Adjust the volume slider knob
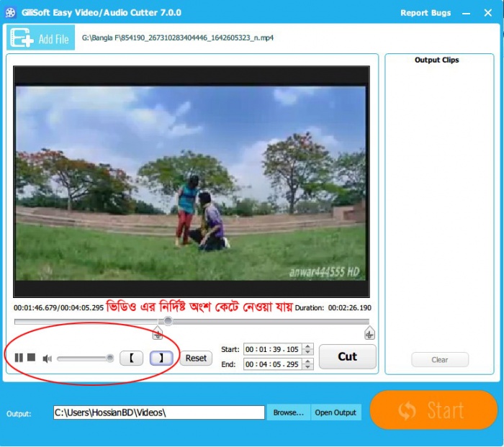This screenshot has width=504, height=447. (x=110, y=358)
